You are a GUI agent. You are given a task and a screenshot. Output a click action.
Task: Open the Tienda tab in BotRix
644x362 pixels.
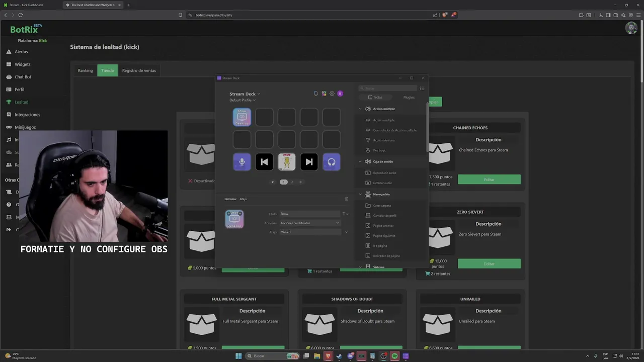pyautogui.click(x=107, y=70)
